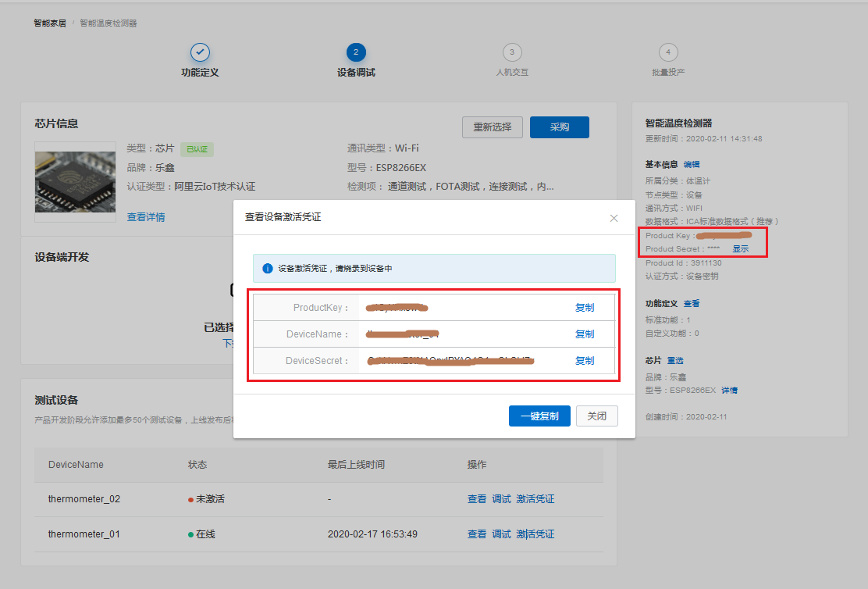Click 详情 next to ESP8266EX model

click(x=729, y=391)
